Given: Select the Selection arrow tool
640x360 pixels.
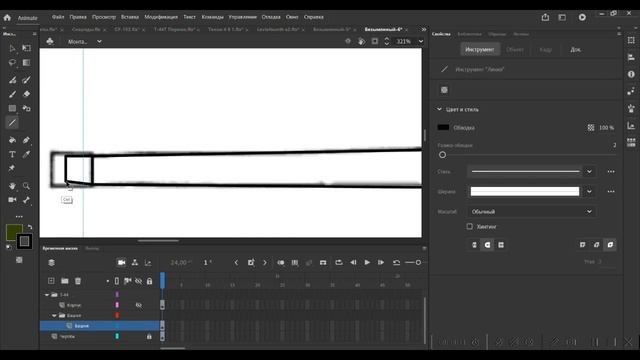Looking at the screenshot, I should (x=12, y=49).
